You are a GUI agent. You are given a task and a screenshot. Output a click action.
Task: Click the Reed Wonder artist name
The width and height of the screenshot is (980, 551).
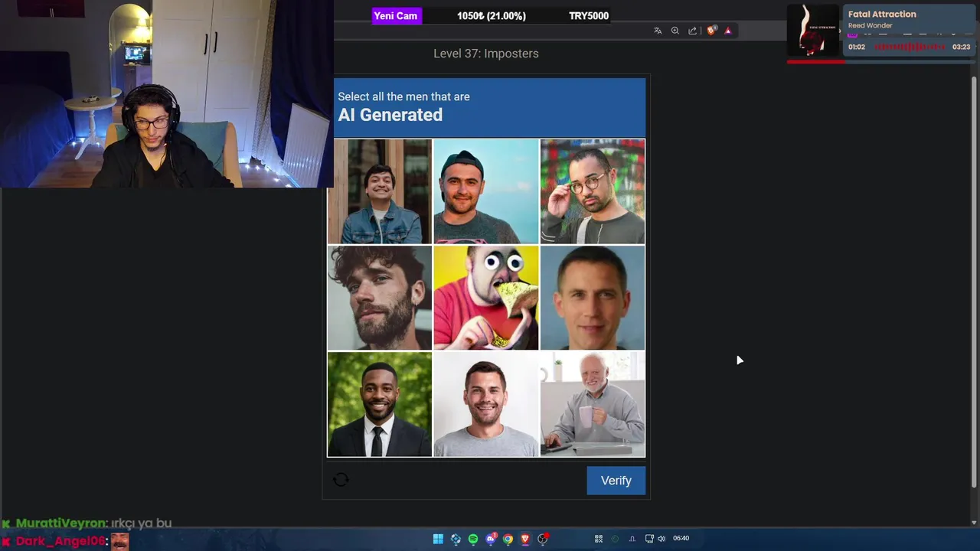871,25
